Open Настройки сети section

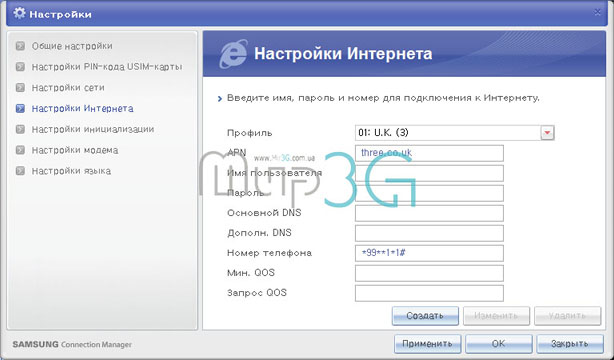[x=68, y=88]
